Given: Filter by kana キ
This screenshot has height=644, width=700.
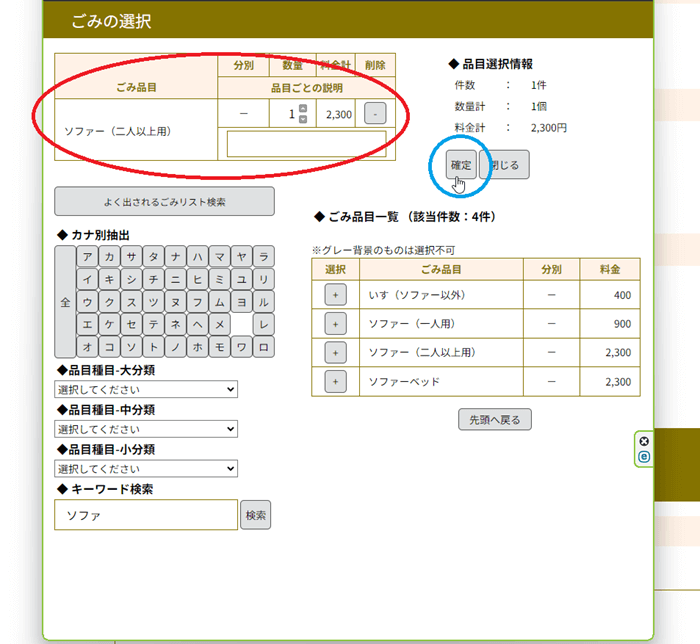Looking at the screenshot, I should (109, 279).
